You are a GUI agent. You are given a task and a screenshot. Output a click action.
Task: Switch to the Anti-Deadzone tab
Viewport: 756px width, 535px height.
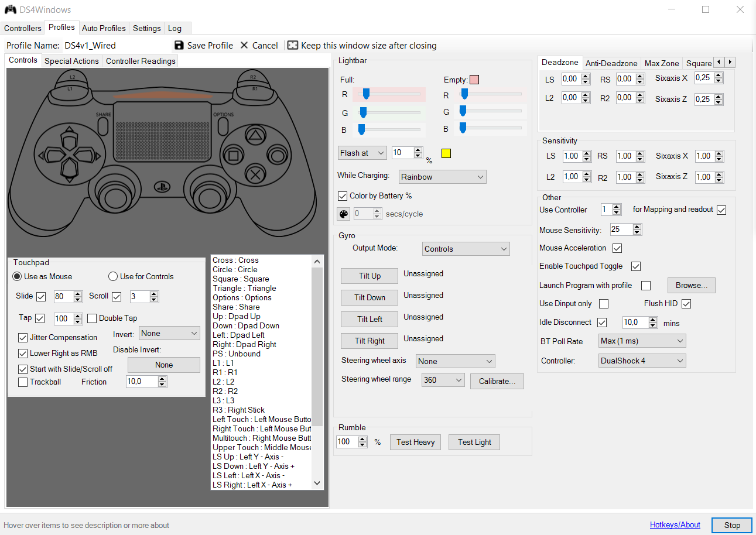click(611, 63)
